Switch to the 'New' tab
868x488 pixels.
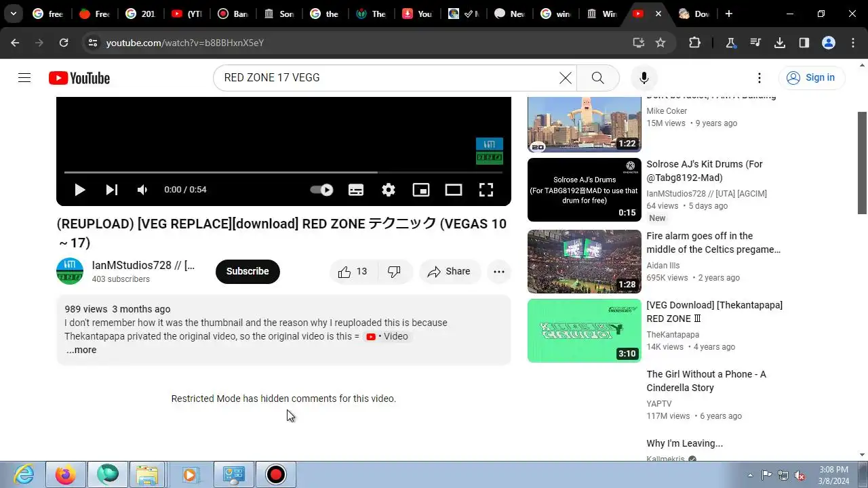[509, 14]
